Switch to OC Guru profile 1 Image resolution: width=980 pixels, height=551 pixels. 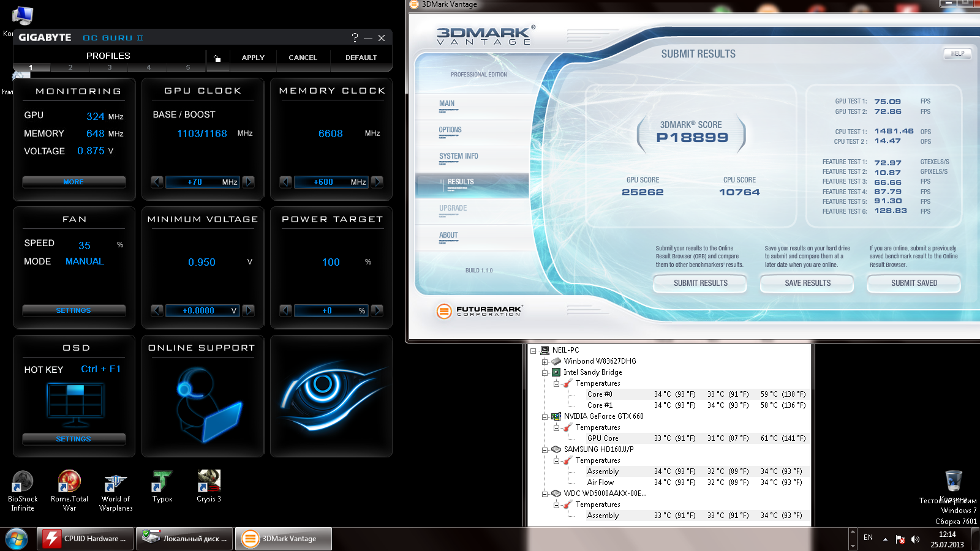(x=31, y=67)
